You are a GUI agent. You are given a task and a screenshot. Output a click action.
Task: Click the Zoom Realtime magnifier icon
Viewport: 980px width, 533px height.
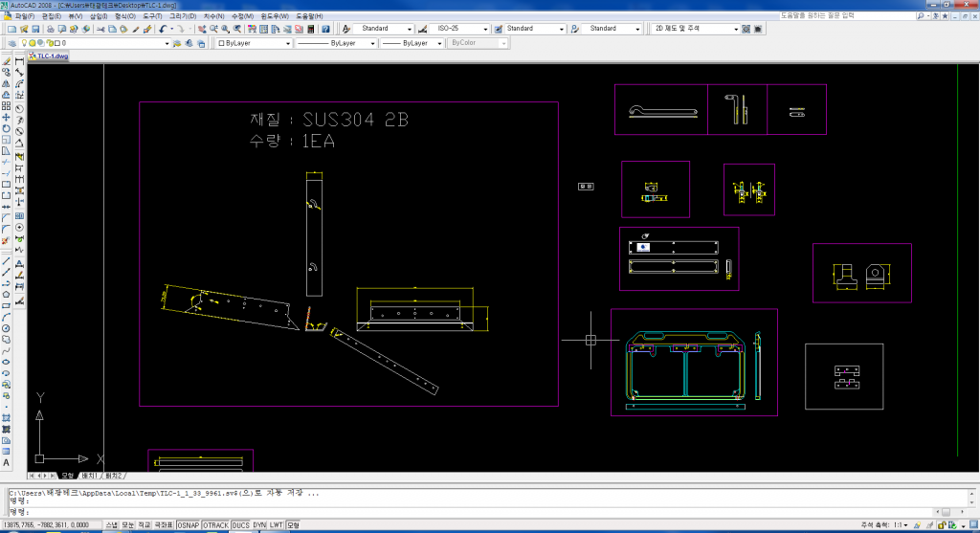(x=213, y=29)
